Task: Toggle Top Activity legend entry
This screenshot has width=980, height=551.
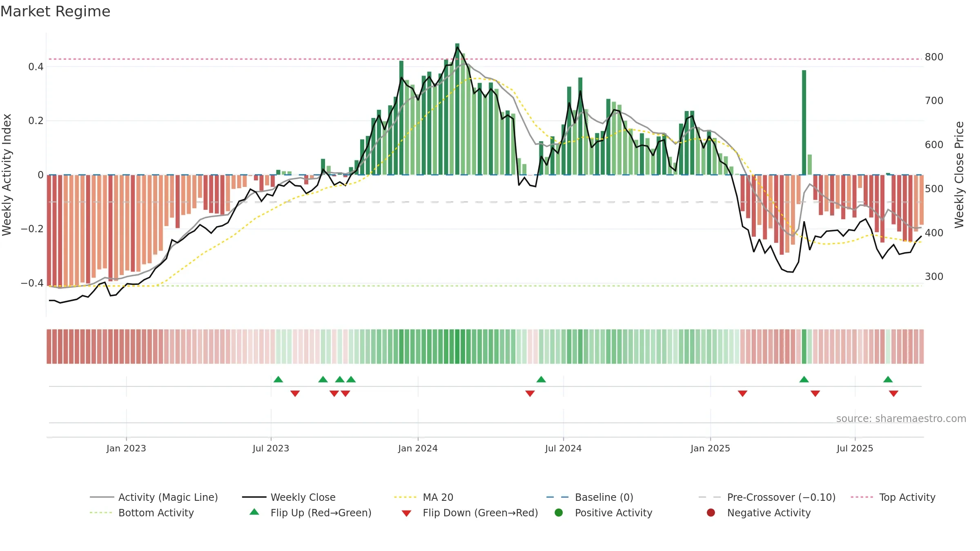Action: pos(893,497)
